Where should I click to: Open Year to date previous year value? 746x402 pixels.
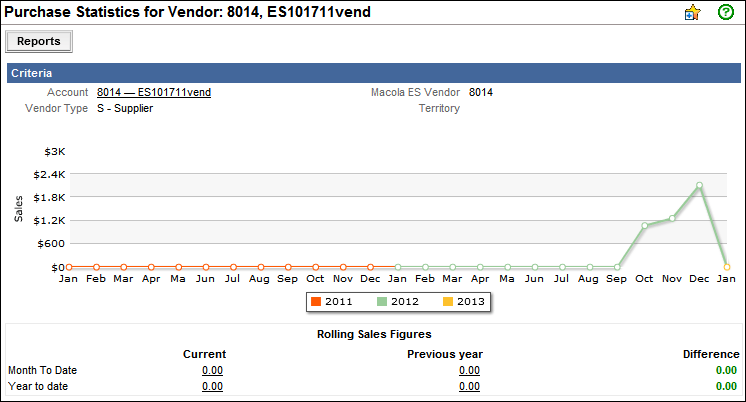469,386
